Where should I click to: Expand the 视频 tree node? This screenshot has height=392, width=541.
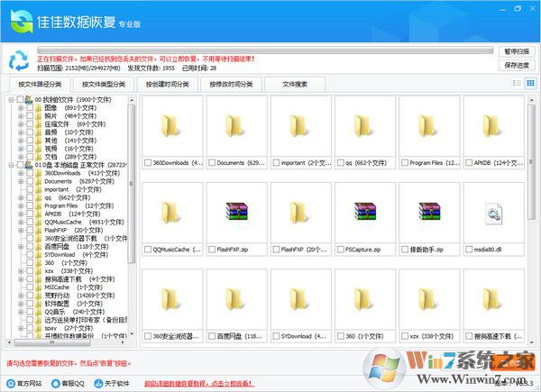click(x=21, y=149)
